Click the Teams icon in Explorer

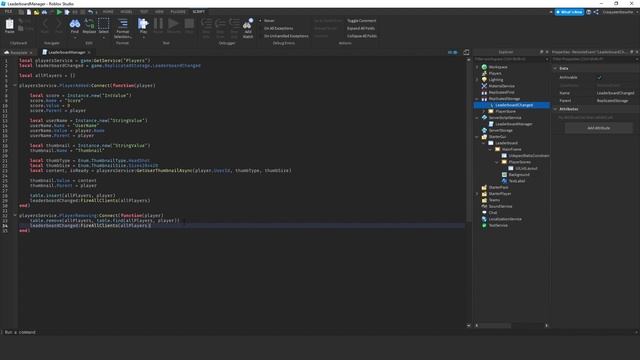(484, 200)
